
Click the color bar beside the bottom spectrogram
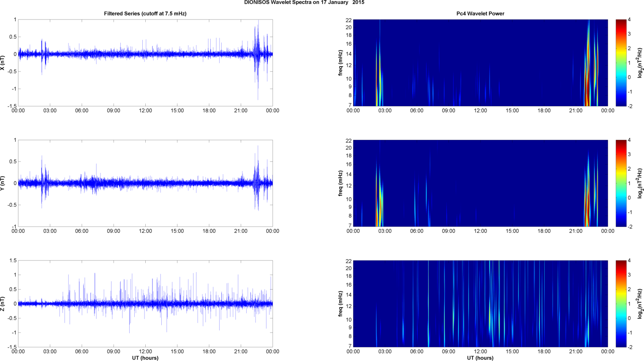(621, 304)
